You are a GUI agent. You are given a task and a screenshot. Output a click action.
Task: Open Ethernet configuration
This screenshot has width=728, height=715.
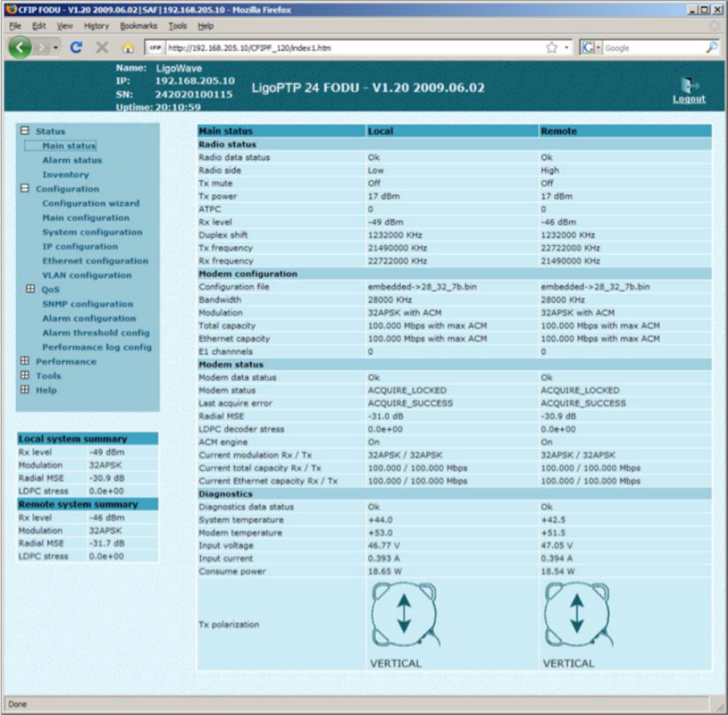[95, 261]
